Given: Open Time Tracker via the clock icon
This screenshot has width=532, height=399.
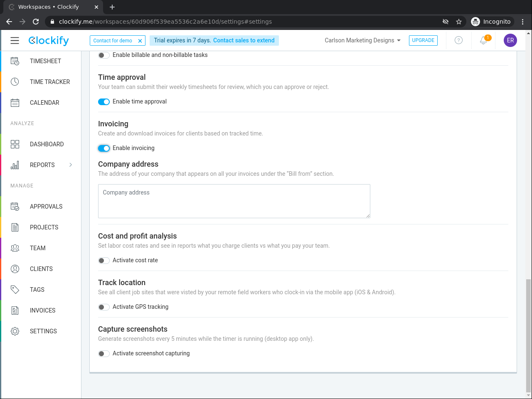Looking at the screenshot, I should 15,82.
